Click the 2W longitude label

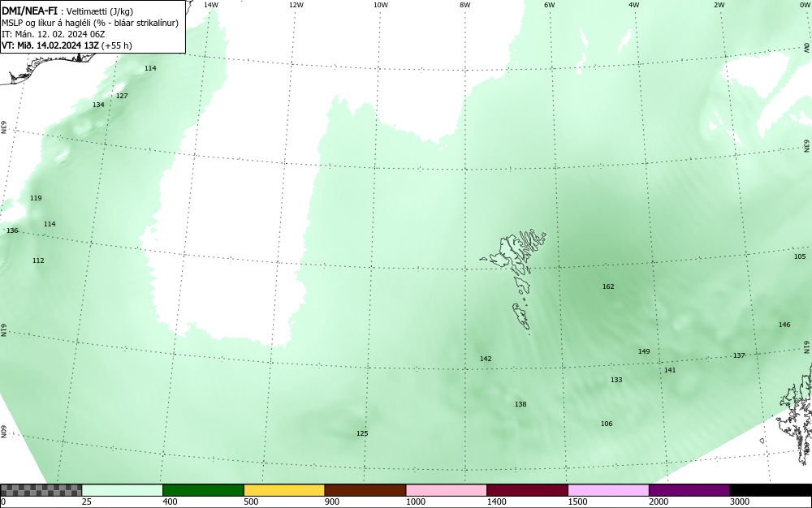719,5
